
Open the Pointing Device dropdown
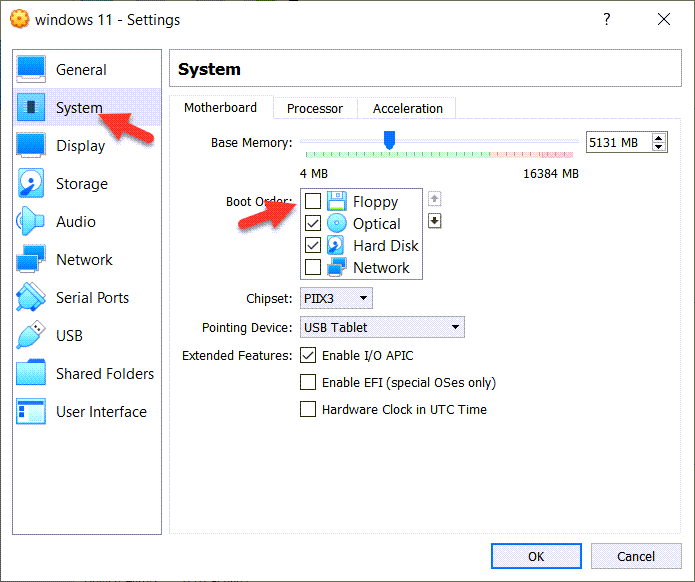pos(382,327)
